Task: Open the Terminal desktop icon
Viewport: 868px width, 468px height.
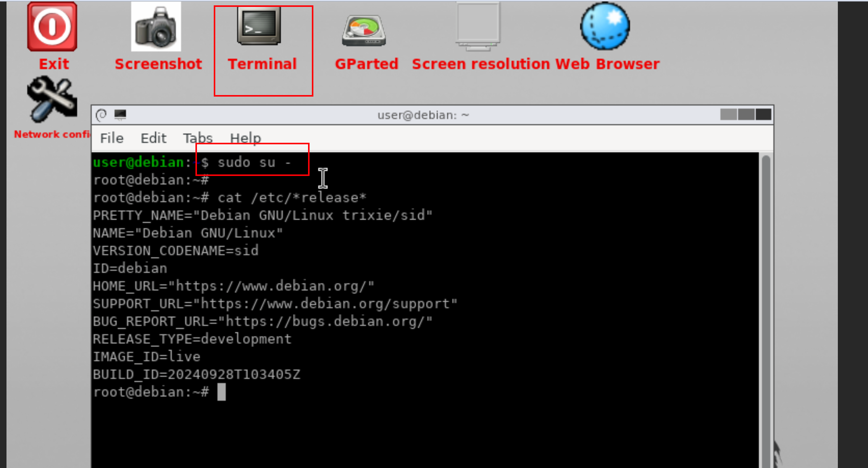Action: tap(259, 26)
